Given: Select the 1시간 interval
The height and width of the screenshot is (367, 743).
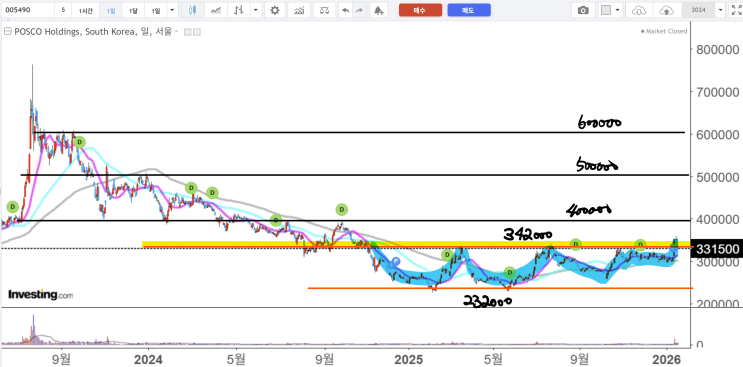Looking at the screenshot, I should (85, 10).
